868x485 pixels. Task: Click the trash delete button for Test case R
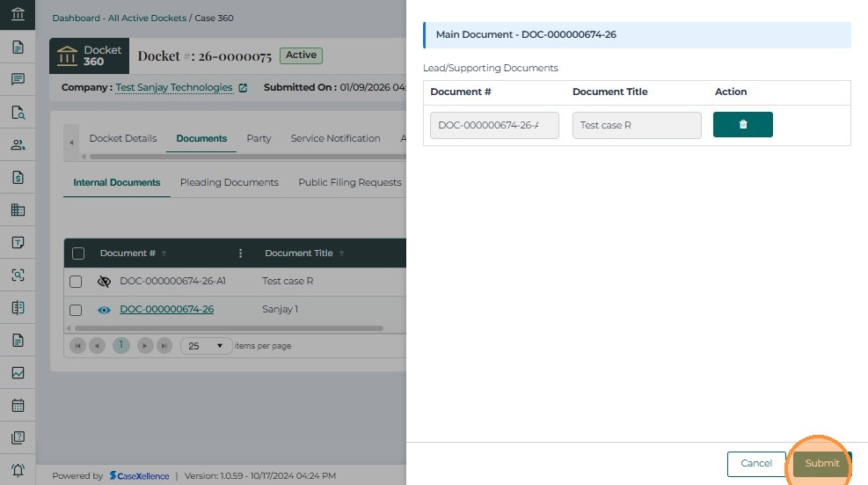[743, 125]
